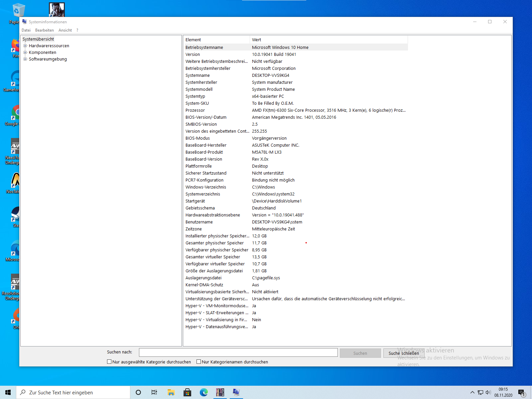Expand the Hardwareressourcen tree node
Image resolution: width=532 pixels, height=399 pixels.
(25, 46)
